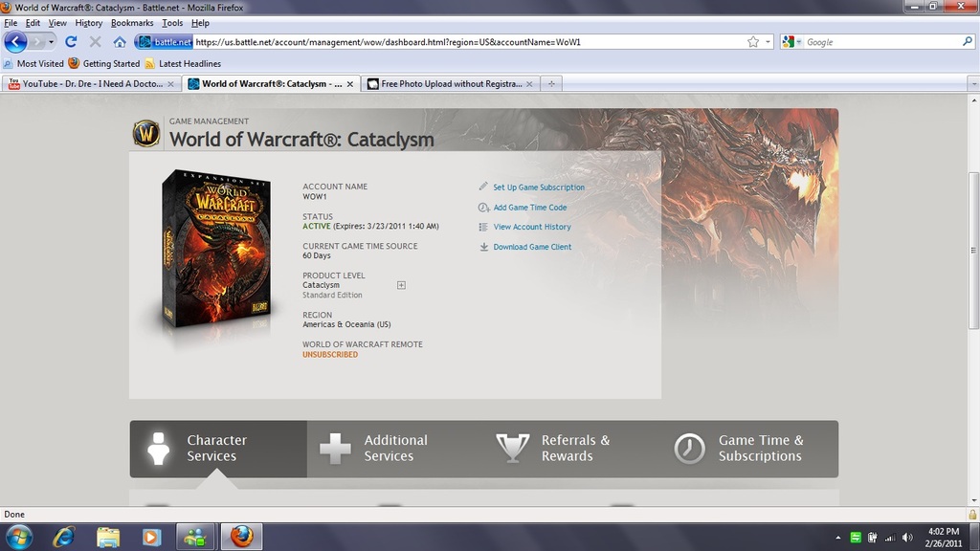The width and height of the screenshot is (980, 551).
Task: Open the Bookmarks menu
Action: click(132, 23)
